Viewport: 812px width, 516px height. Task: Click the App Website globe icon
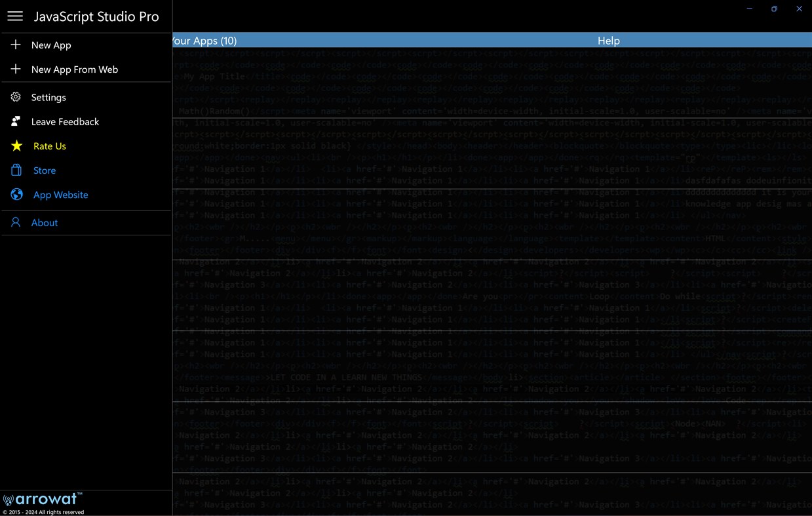tap(17, 195)
